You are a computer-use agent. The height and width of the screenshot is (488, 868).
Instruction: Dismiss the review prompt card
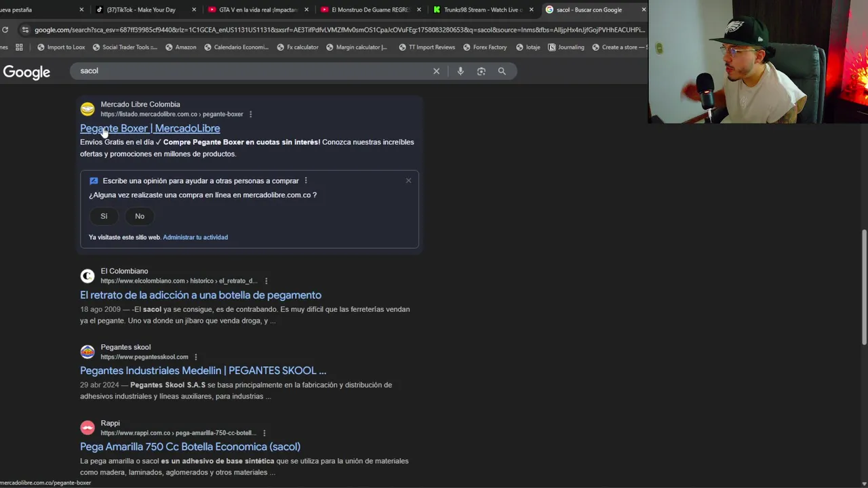408,180
